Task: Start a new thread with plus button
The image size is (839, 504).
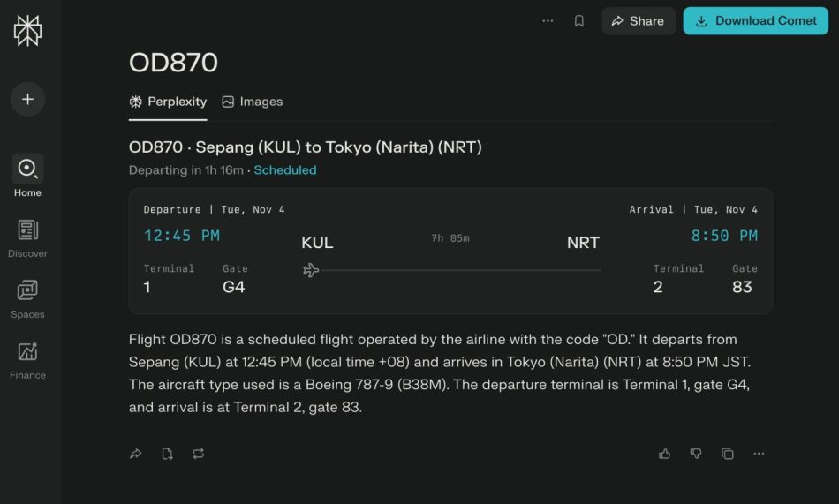Action: (27, 99)
